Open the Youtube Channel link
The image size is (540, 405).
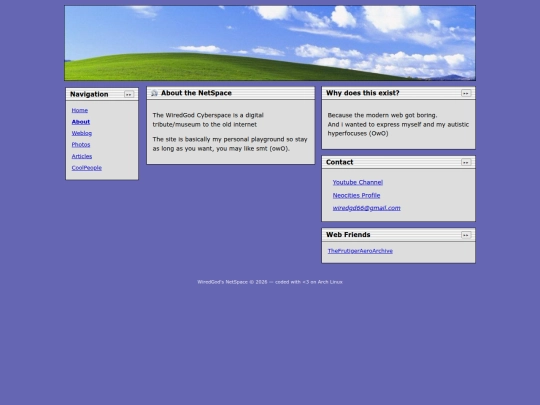tap(357, 182)
